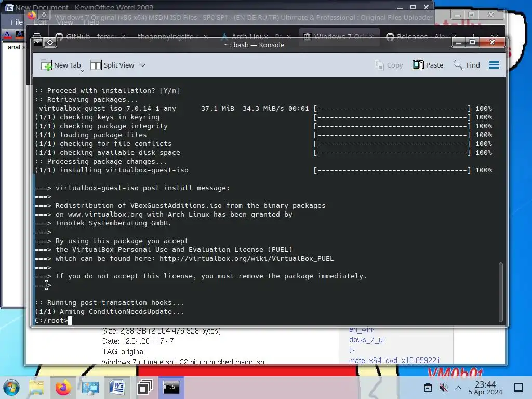
Task: Close the Arch Linux Firefox tab
Action: 289,36
